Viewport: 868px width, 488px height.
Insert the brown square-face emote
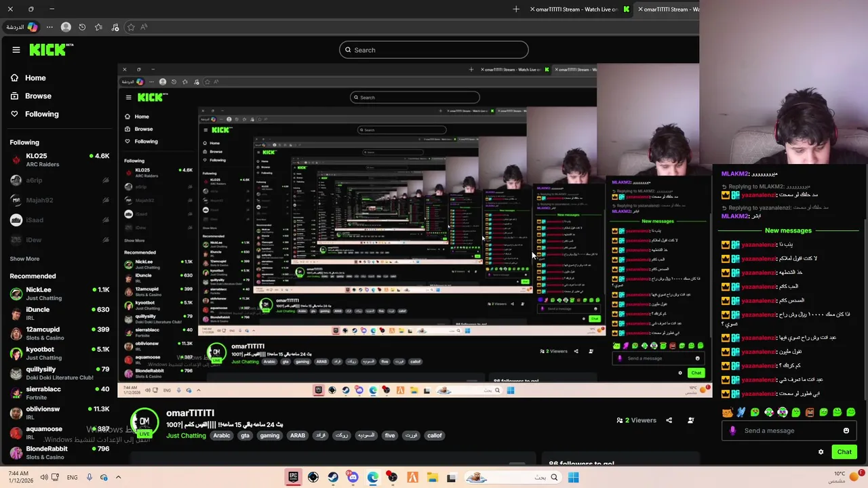[x=810, y=412]
